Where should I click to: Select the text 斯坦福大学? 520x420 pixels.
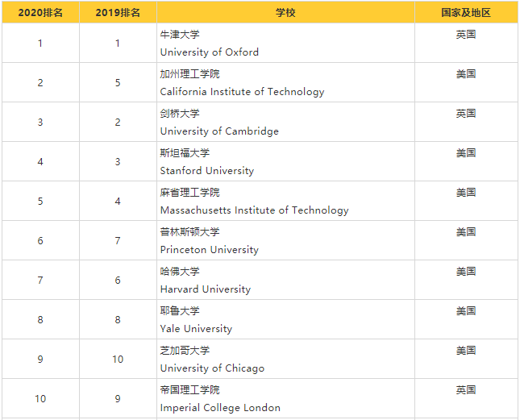[x=185, y=153]
